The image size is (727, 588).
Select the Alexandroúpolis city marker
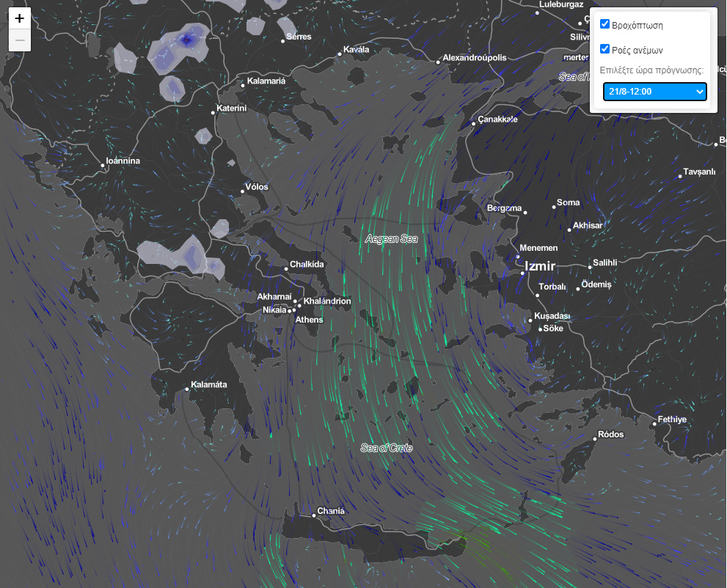tap(439, 62)
